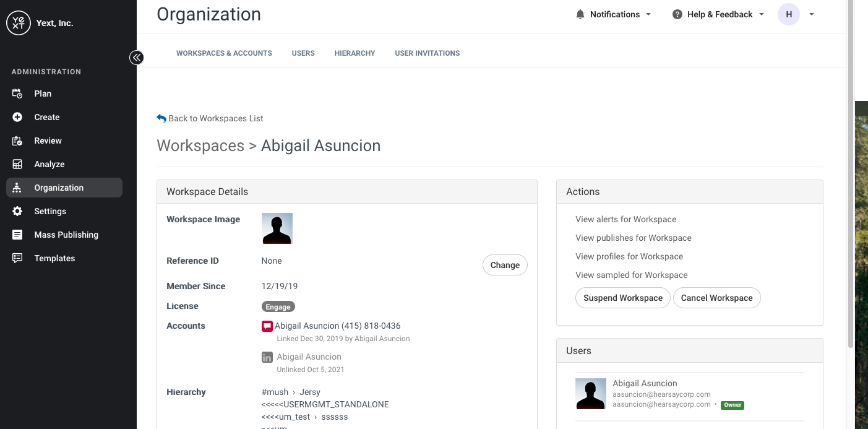Go to the User Invitations tab
The image size is (868, 429).
[428, 53]
